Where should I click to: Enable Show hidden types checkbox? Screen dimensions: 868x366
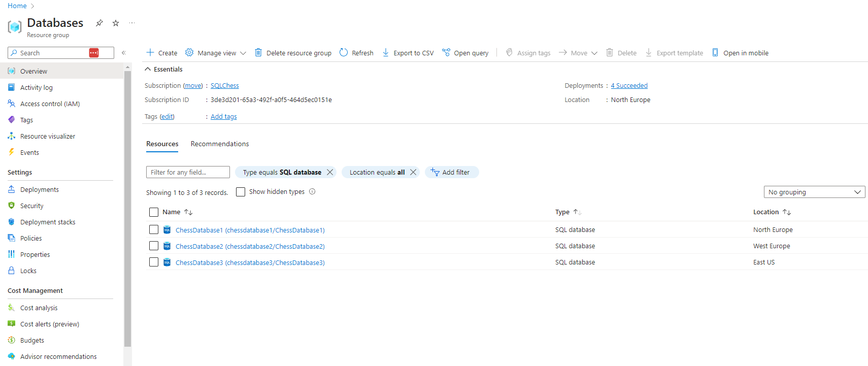point(241,192)
